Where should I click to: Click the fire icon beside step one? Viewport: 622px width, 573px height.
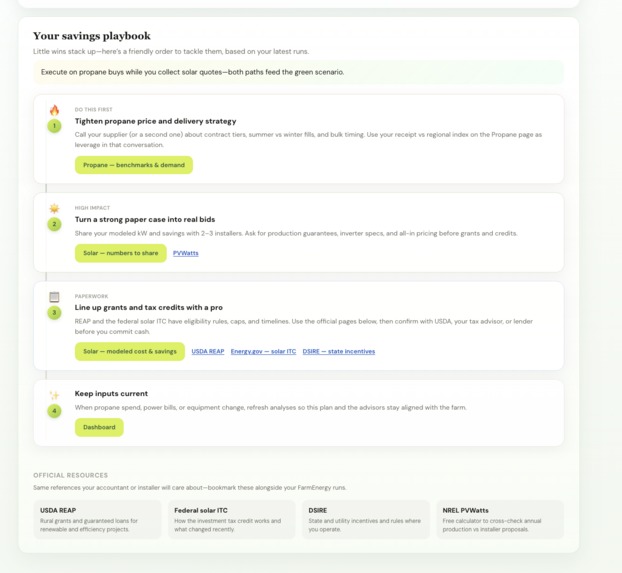[54, 110]
